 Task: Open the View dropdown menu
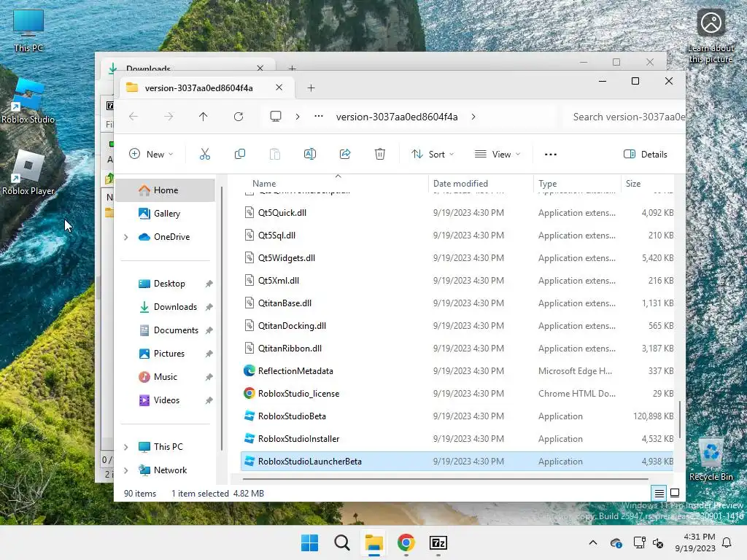[x=498, y=154]
